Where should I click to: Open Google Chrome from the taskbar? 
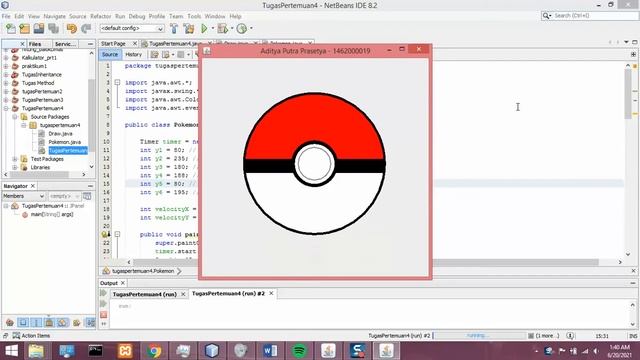(154, 351)
